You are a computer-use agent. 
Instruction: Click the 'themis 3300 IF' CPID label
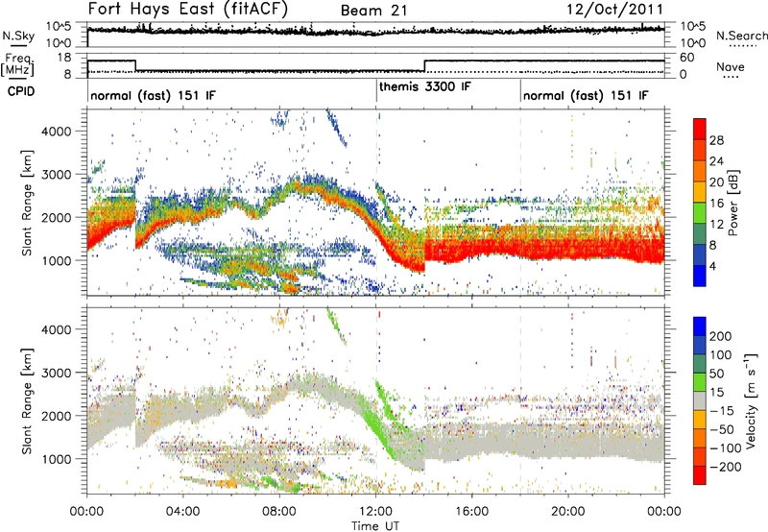pyautogui.click(x=424, y=87)
